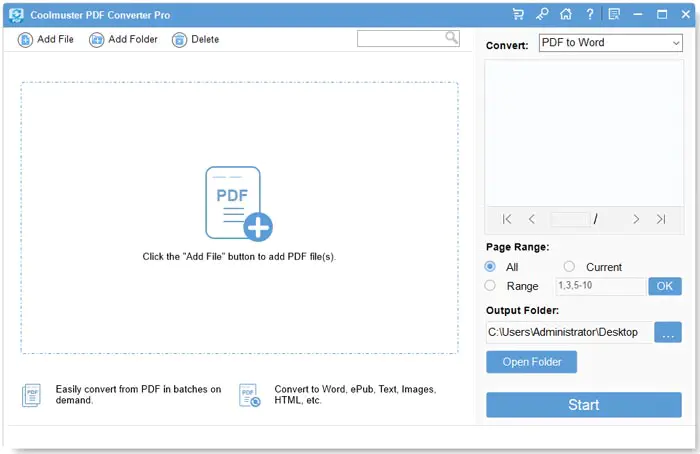Jump to last page in preview
Image resolution: width=700 pixels, height=454 pixels.
(x=661, y=219)
